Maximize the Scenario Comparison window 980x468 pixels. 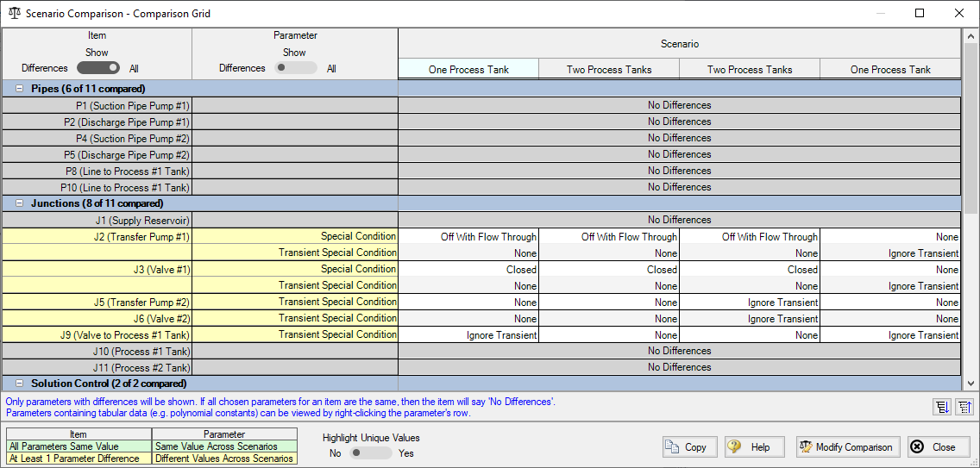tap(920, 13)
